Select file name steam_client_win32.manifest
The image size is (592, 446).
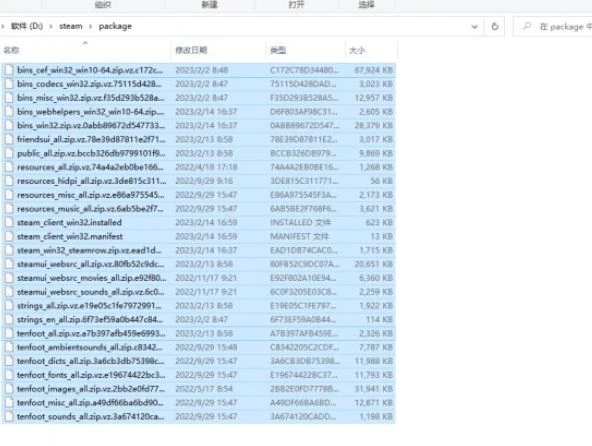coord(70,236)
